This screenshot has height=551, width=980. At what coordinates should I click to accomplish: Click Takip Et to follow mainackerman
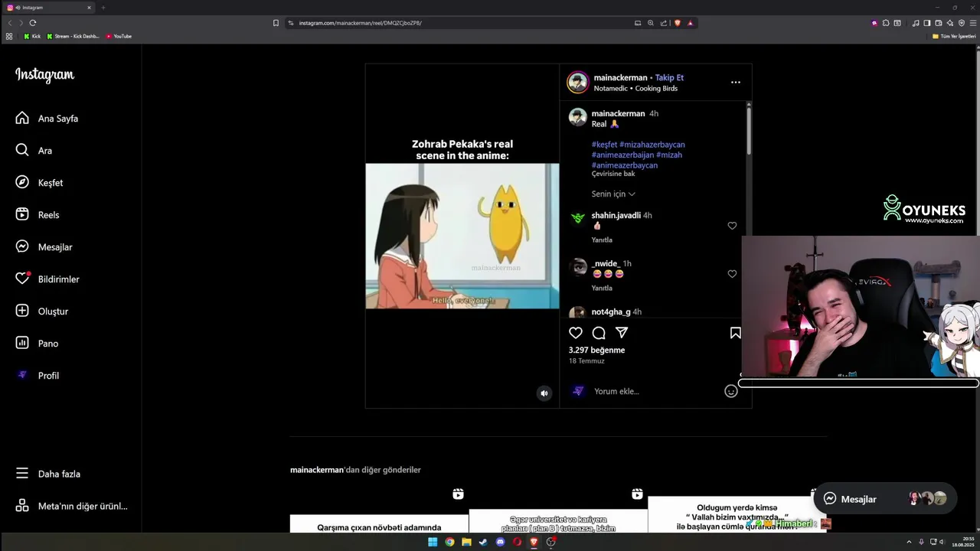(669, 77)
